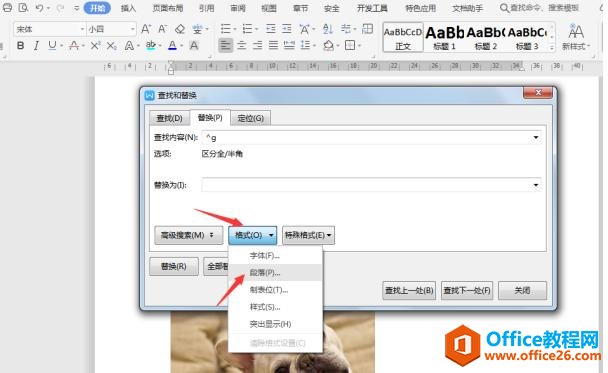Click the 替换(R) button
608x373 pixels.
click(174, 267)
